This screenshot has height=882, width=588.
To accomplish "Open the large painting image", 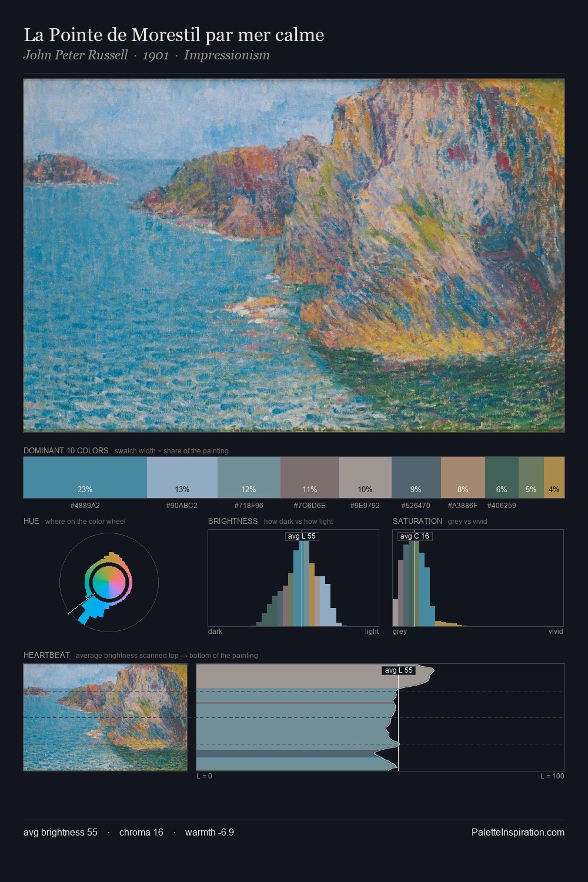I will tap(294, 256).
